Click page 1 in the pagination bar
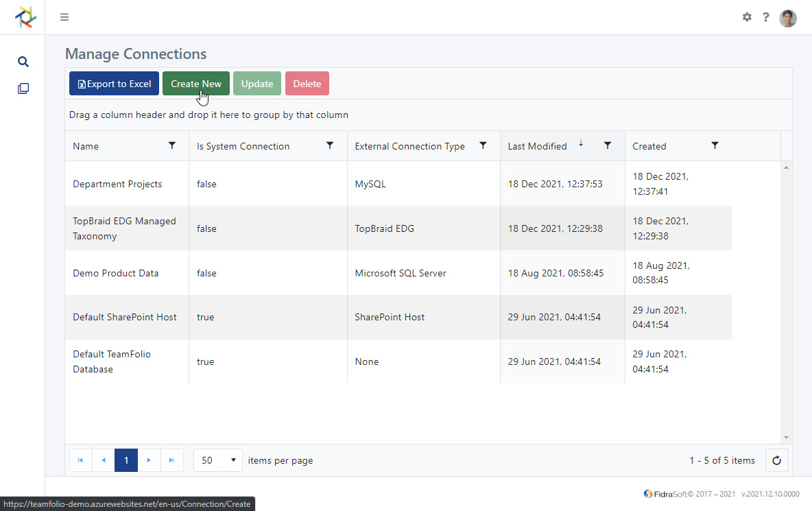Viewport: 812px width, 511px height. tap(126, 460)
